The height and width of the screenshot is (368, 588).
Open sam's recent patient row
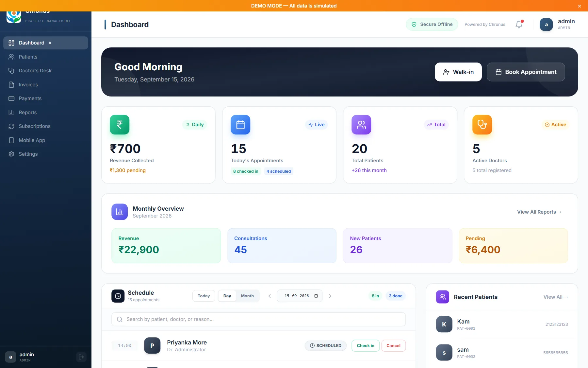click(502, 353)
